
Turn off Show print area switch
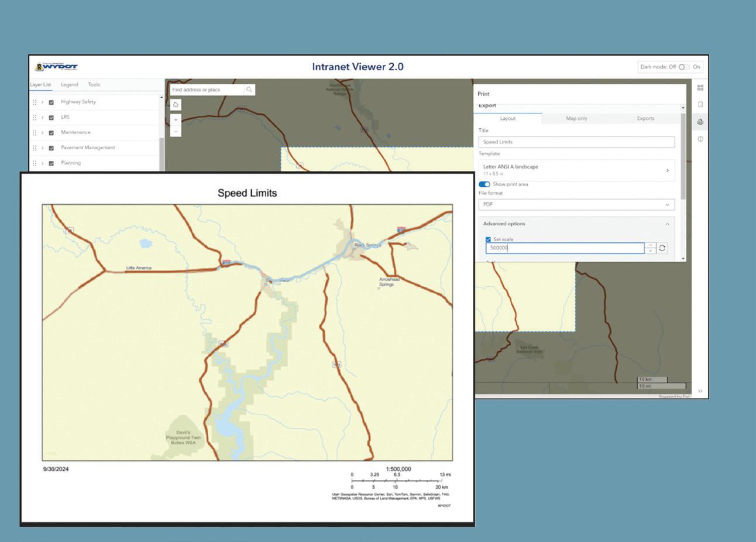(484, 184)
